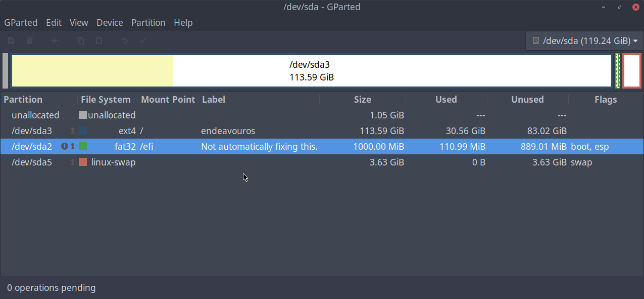
Task: Click the Copy partition toolbar icon
Action: coord(80,40)
